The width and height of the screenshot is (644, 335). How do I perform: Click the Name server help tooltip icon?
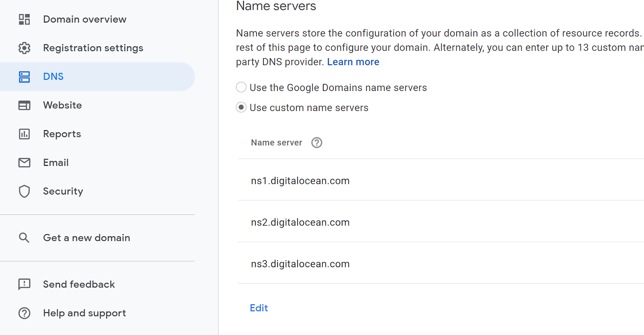[x=317, y=143]
